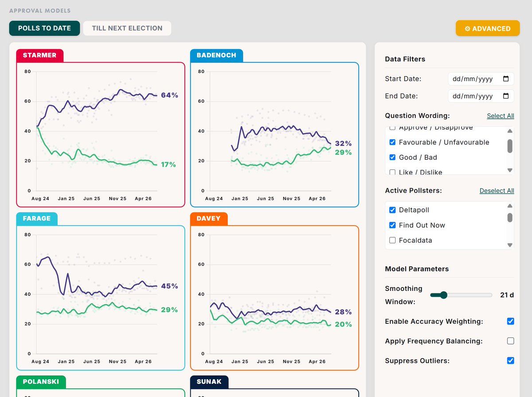Image resolution: width=532 pixels, height=397 pixels.
Task: Click the End Date input field
Action: (481, 96)
